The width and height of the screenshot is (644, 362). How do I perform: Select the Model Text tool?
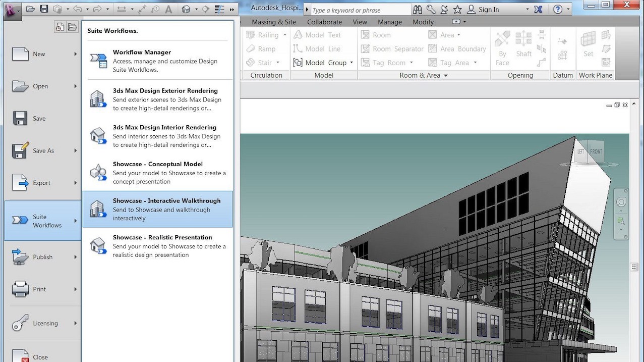click(322, 34)
